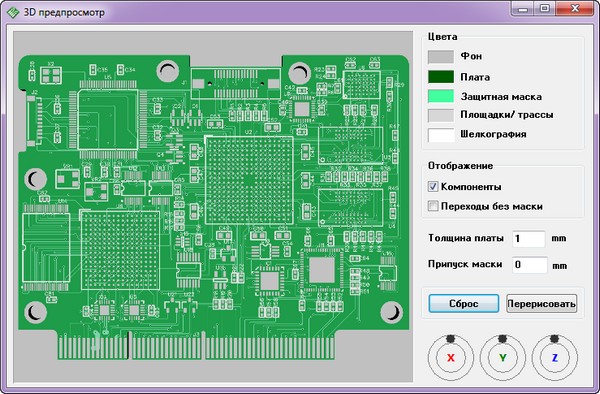Maximize the 3D предпросмотр window
The width and height of the screenshot is (600, 394).
(x=545, y=8)
